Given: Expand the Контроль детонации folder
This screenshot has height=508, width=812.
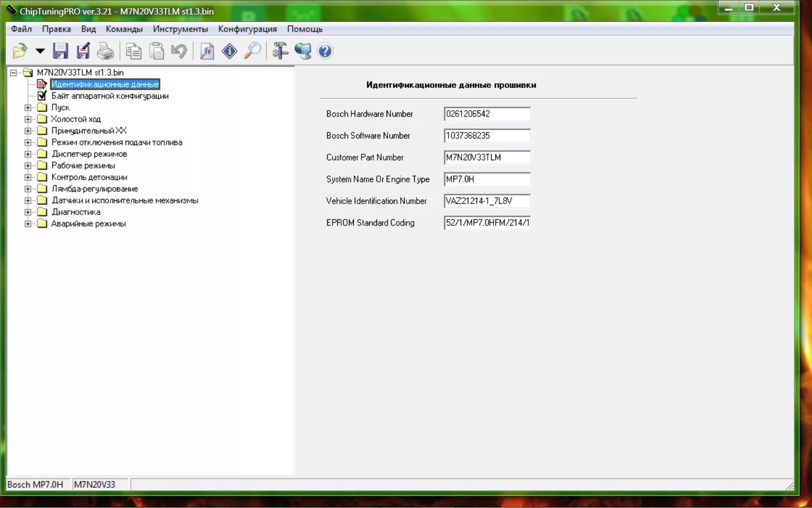Looking at the screenshot, I should pyautogui.click(x=28, y=177).
